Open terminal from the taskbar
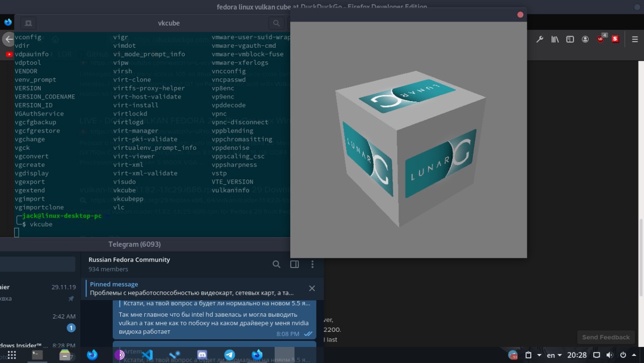This screenshot has width=644, height=363. pyautogui.click(x=37, y=355)
